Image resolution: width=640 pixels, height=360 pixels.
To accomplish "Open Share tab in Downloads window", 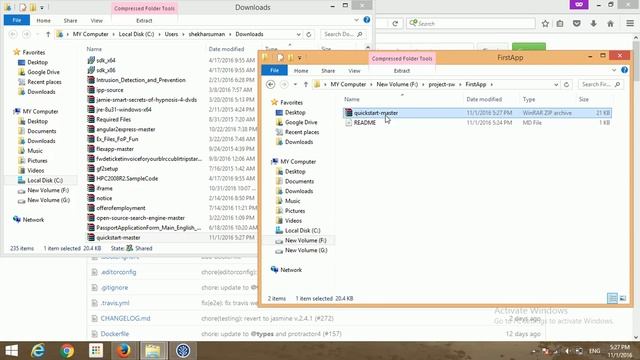I will coord(70,20).
